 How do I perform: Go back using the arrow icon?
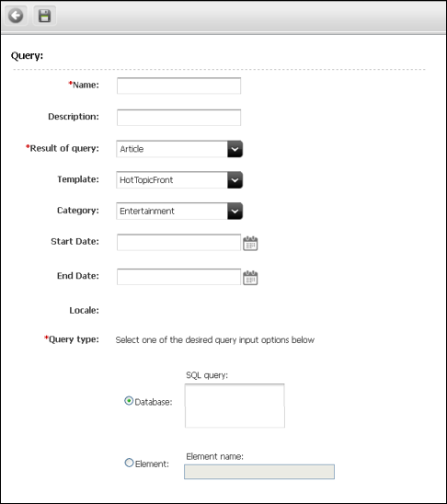(16, 16)
